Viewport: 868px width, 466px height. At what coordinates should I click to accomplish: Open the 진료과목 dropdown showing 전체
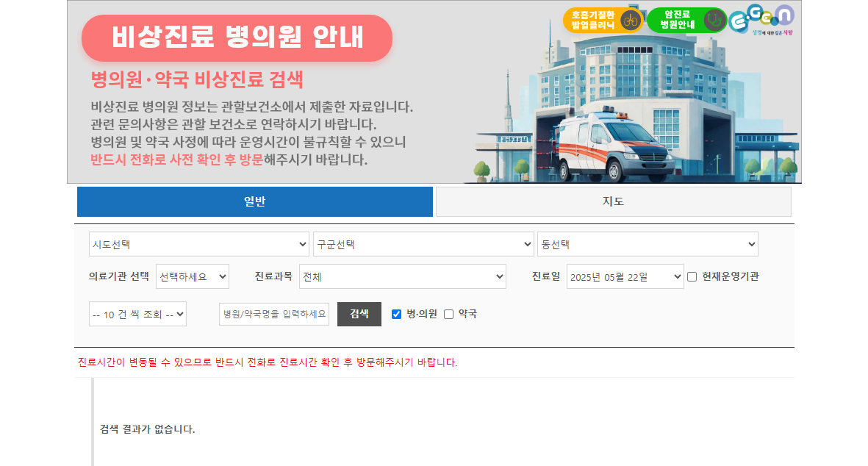[x=402, y=276]
